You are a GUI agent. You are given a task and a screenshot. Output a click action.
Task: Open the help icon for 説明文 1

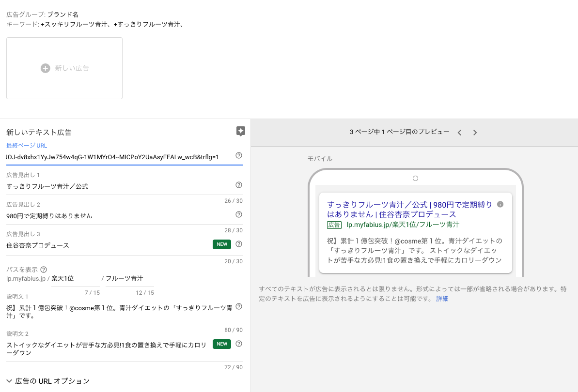coord(238,306)
